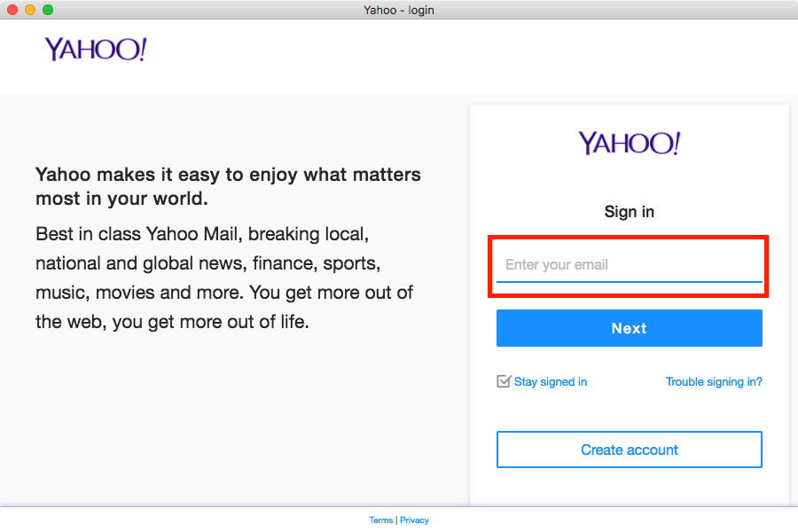Screen dimensions: 798x532
Task: Open the Trouble signing in? link
Action: [714, 382]
